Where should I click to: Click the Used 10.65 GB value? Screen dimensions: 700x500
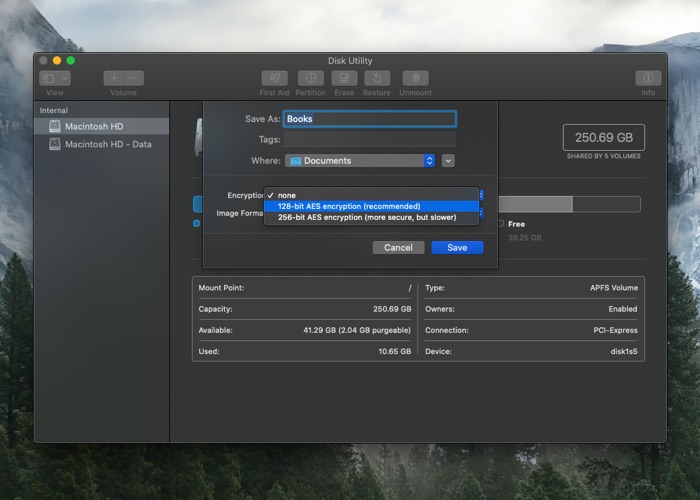point(395,351)
